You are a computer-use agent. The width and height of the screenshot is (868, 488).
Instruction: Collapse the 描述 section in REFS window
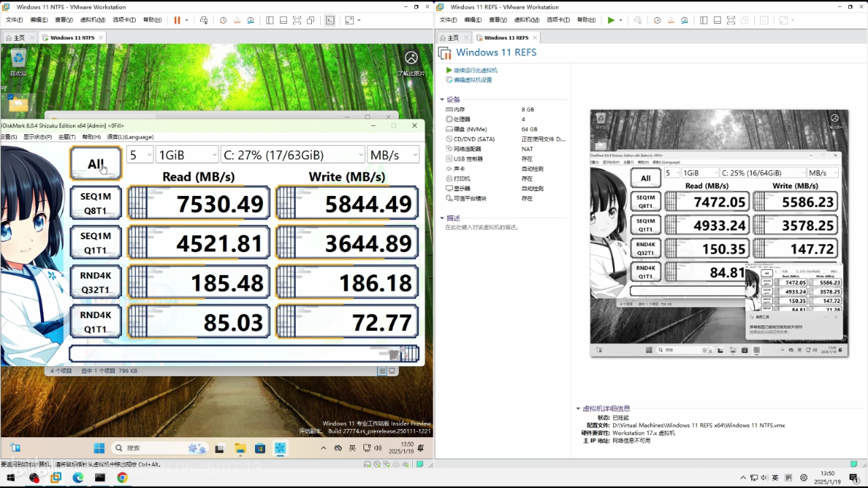point(443,218)
